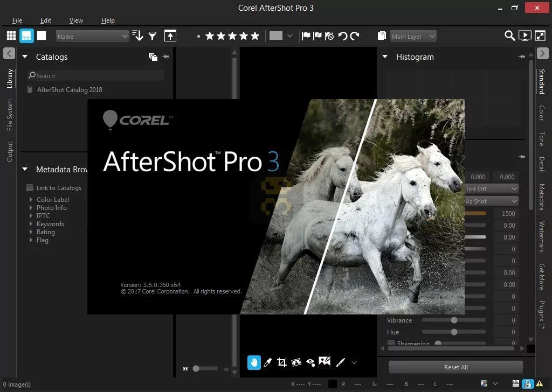The image size is (552, 392).
Task: Select the Crop tool
Action: 281,362
